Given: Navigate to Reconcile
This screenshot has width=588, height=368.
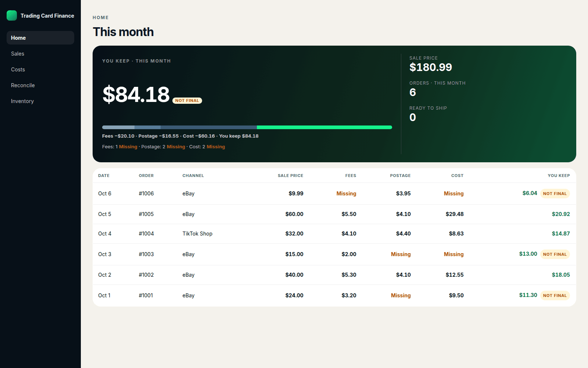Looking at the screenshot, I should (40, 85).
